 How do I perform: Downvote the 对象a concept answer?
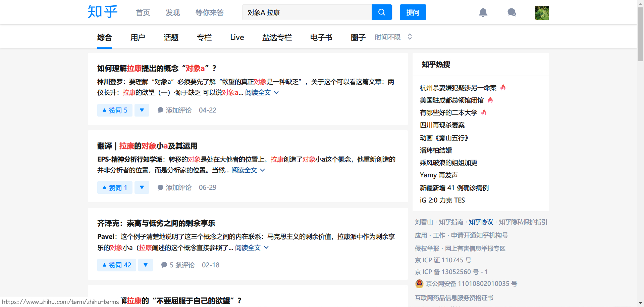click(x=142, y=110)
